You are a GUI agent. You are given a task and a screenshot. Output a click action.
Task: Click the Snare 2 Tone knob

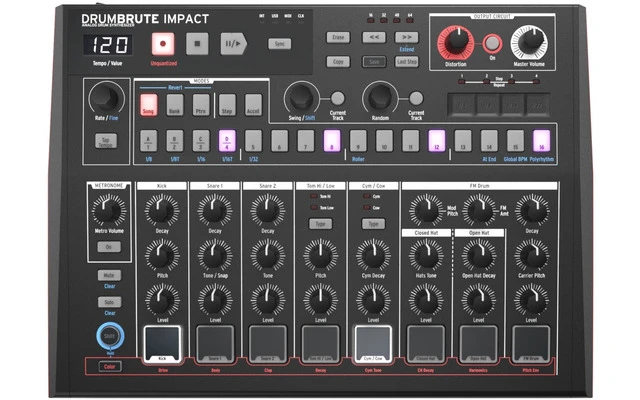tap(268, 255)
